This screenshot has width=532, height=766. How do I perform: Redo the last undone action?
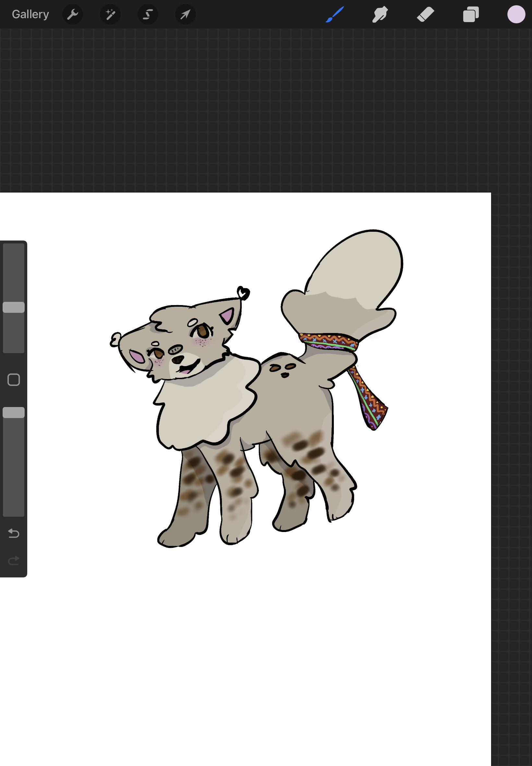(14, 561)
